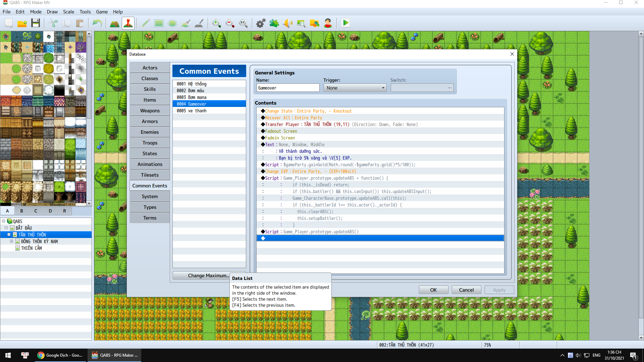
Task: Collapse the QABS project tree root
Action: click(x=4, y=221)
